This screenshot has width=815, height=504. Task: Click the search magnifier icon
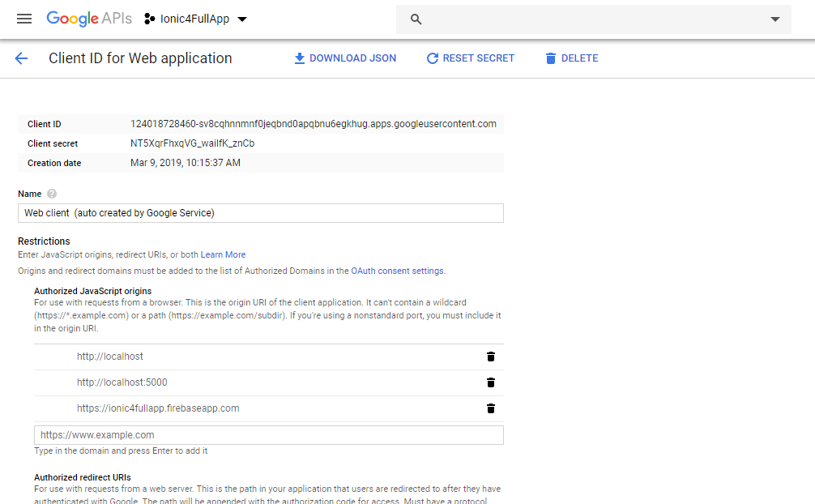(x=416, y=19)
